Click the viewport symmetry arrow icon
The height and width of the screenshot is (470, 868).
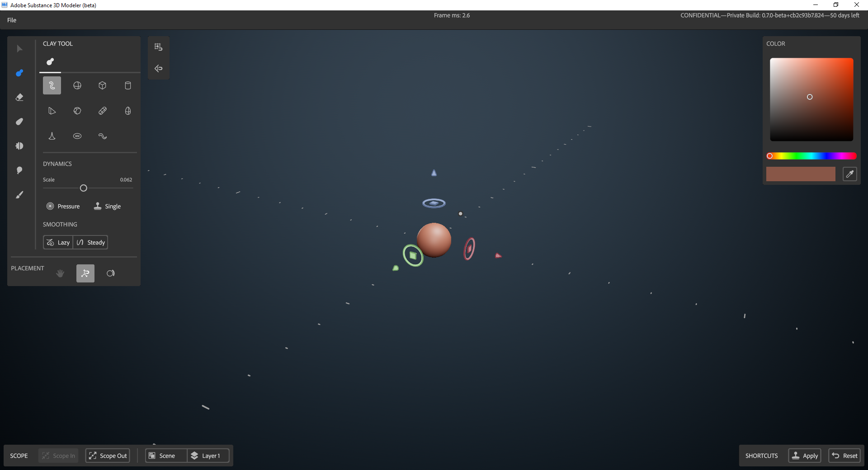[x=159, y=69]
